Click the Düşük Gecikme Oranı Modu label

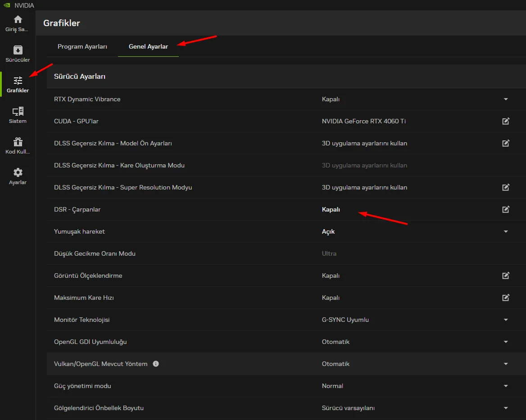pyautogui.click(x=95, y=254)
